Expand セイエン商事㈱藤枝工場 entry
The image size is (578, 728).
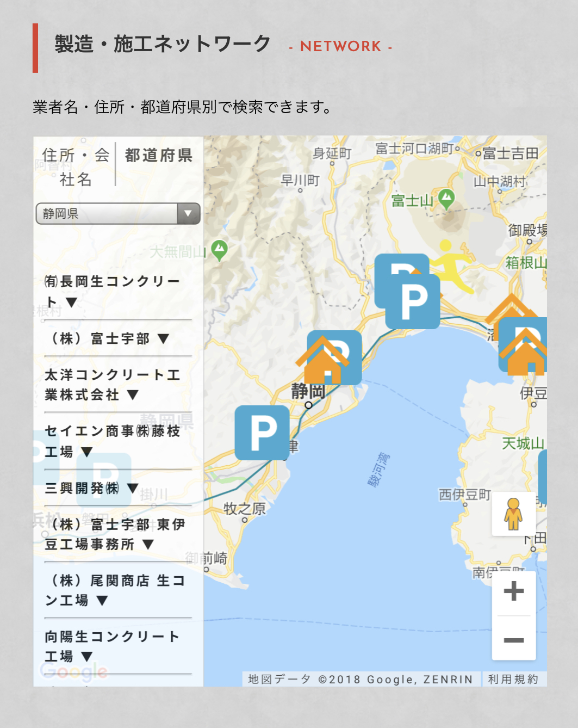click(x=113, y=441)
